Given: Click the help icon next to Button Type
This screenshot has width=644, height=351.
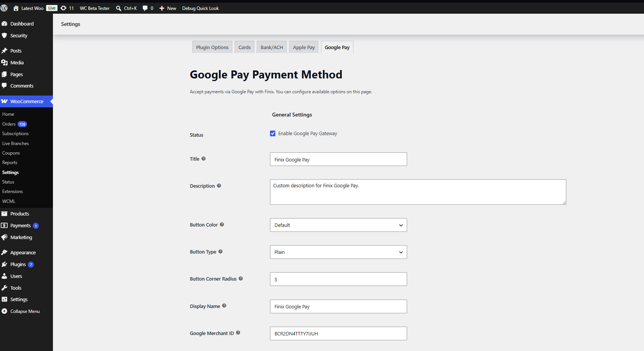Looking at the screenshot, I should (221, 252).
